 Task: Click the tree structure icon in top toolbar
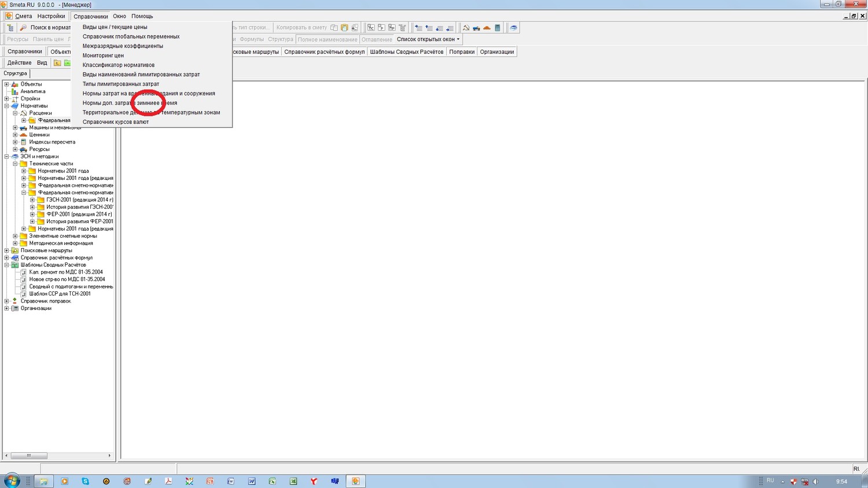(x=10, y=28)
